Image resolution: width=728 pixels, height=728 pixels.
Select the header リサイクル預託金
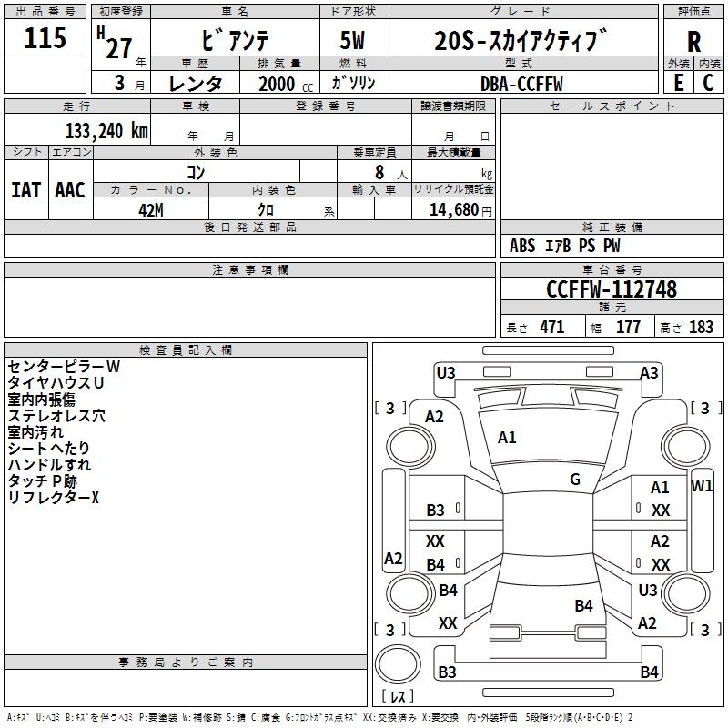click(453, 189)
